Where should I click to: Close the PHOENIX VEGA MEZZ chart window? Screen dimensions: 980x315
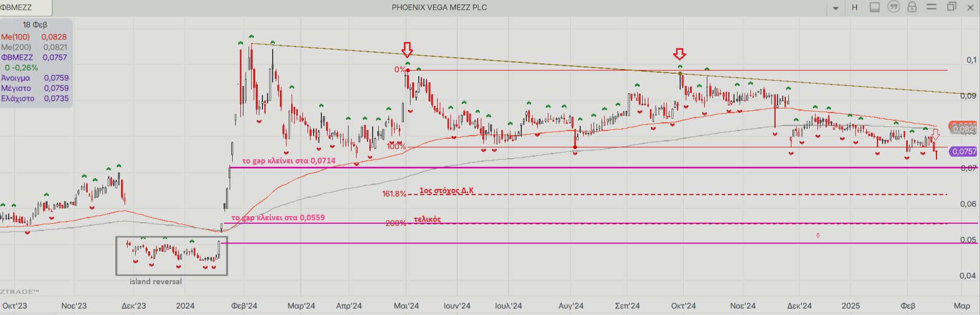tap(970, 7)
